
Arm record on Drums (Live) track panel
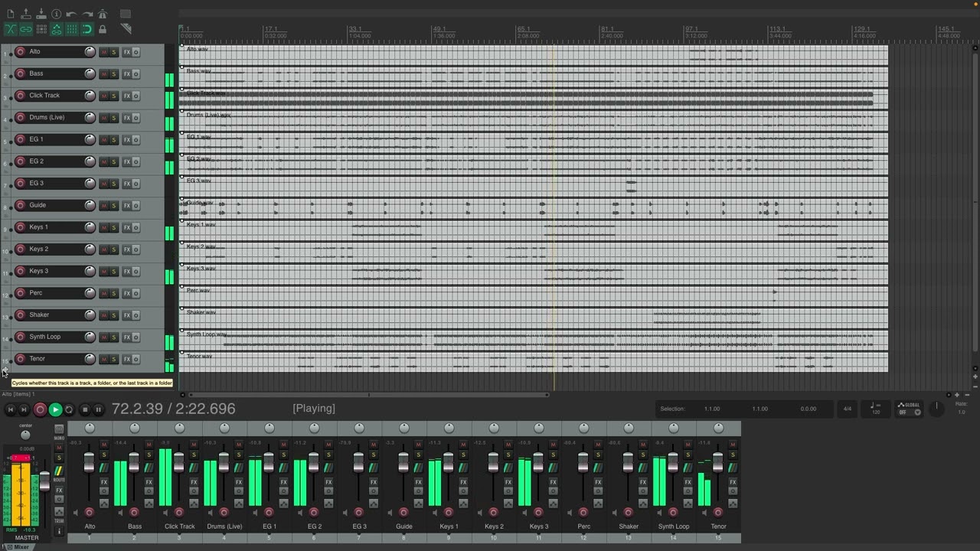coord(21,118)
